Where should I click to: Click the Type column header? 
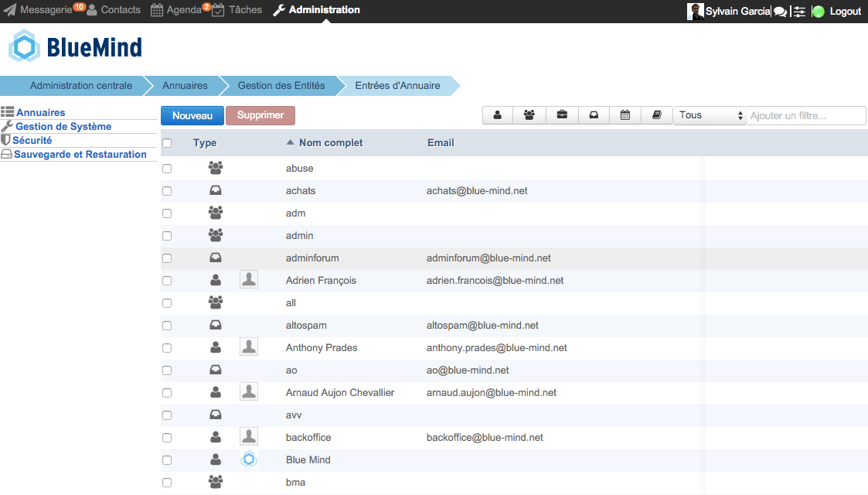coord(205,143)
